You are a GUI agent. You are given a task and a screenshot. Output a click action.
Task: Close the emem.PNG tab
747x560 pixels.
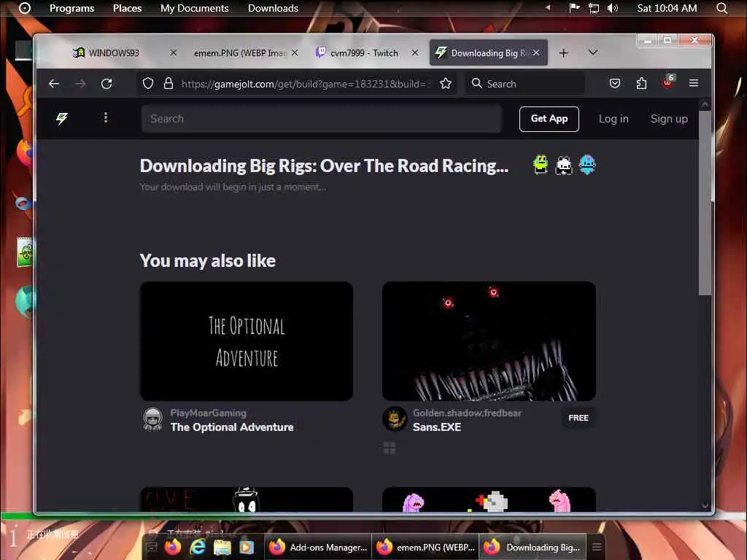(295, 52)
